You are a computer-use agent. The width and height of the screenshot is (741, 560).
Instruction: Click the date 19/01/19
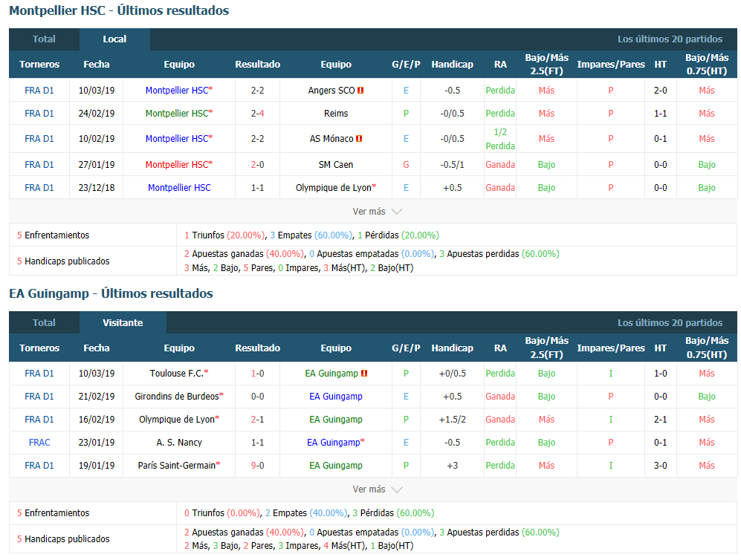coord(97,465)
